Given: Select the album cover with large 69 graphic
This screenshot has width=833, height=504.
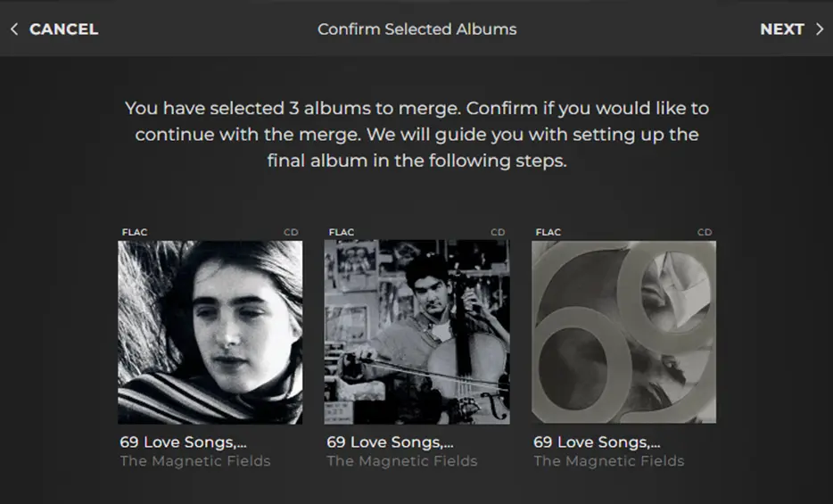Looking at the screenshot, I should click(623, 332).
